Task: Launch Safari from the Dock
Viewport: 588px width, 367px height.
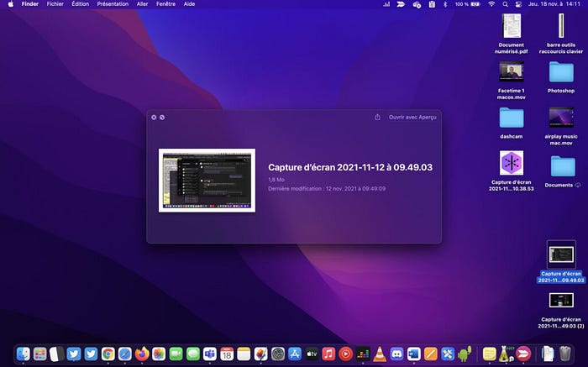Action: tap(125, 354)
